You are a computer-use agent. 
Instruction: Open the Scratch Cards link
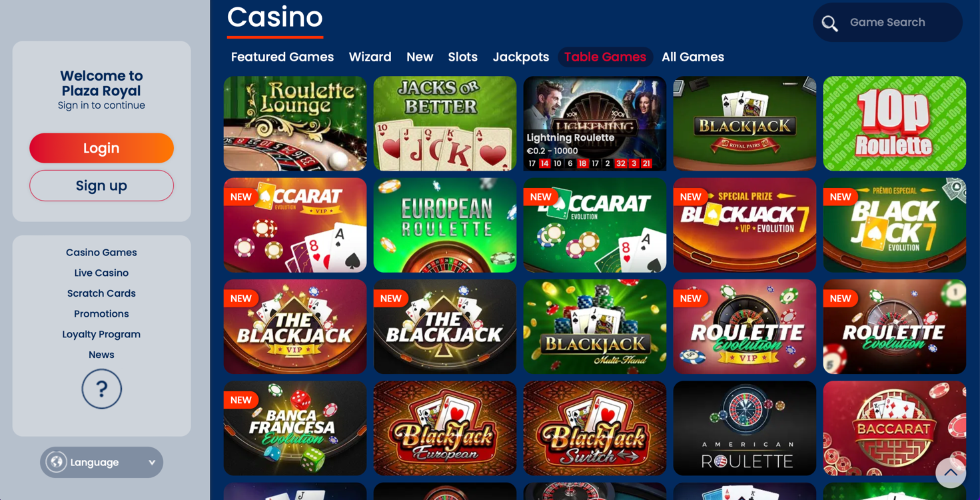pyautogui.click(x=101, y=293)
